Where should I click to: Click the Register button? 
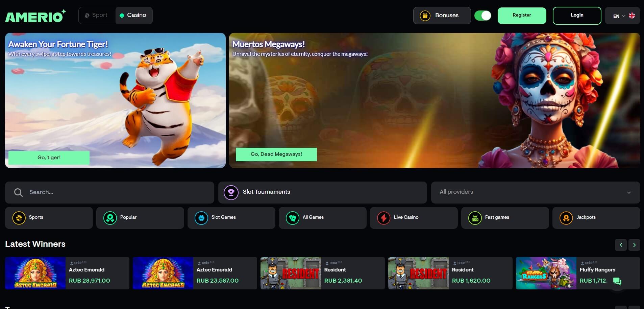click(522, 16)
